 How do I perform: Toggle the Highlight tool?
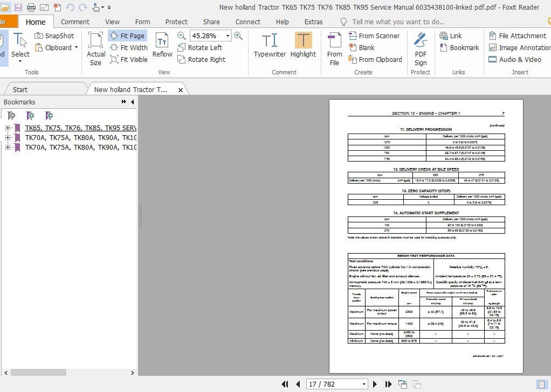303,45
